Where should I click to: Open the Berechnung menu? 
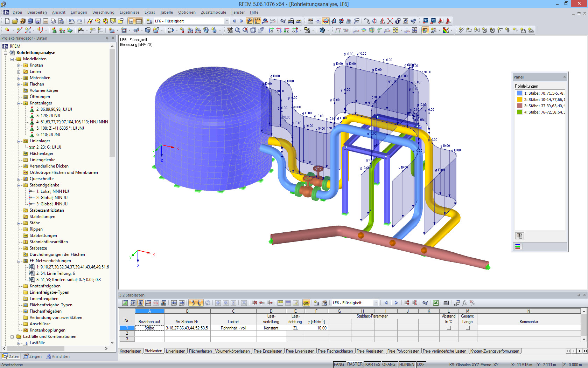tap(103, 12)
